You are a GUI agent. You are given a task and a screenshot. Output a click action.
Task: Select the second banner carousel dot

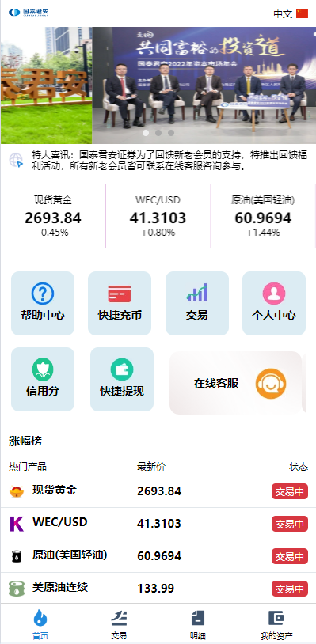(x=158, y=133)
